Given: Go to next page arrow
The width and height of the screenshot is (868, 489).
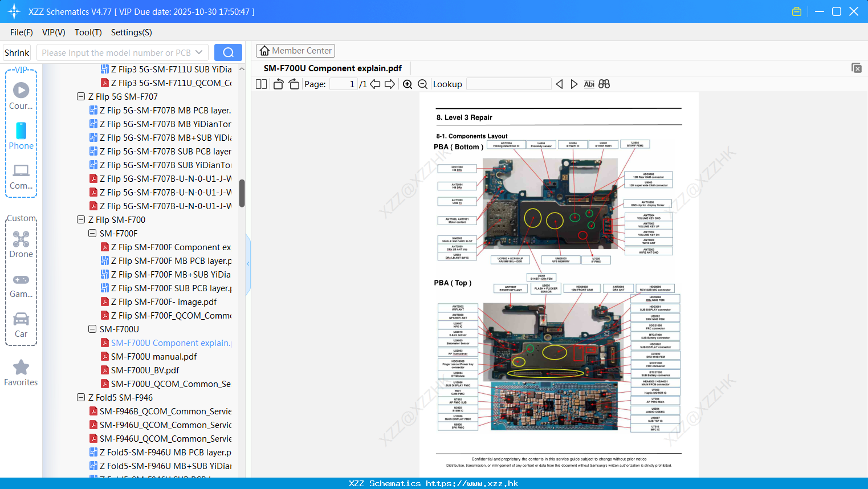Looking at the screenshot, I should point(390,84).
